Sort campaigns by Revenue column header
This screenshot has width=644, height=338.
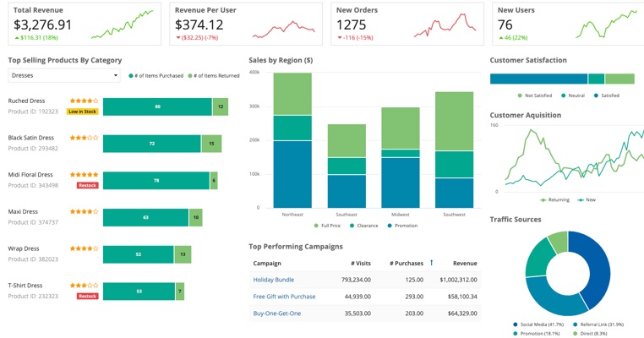point(464,264)
